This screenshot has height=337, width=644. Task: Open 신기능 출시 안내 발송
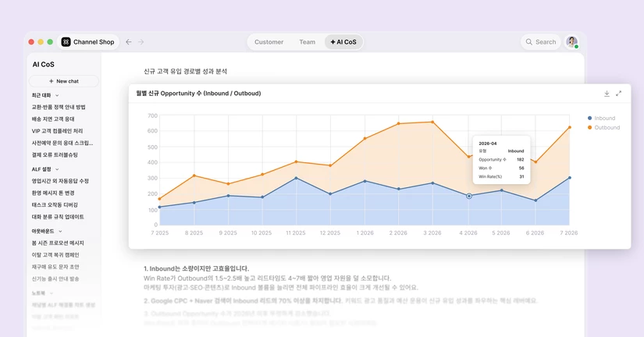[x=55, y=278]
